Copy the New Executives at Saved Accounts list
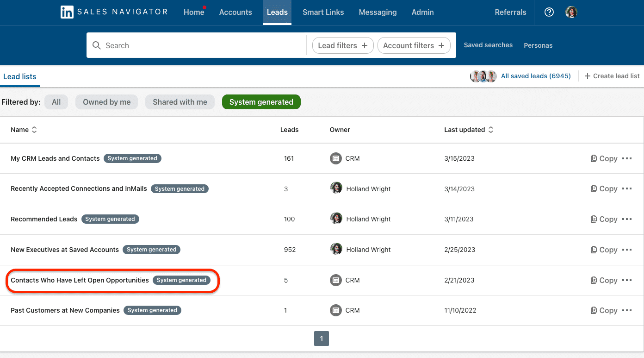644x358 pixels. tap(604, 250)
